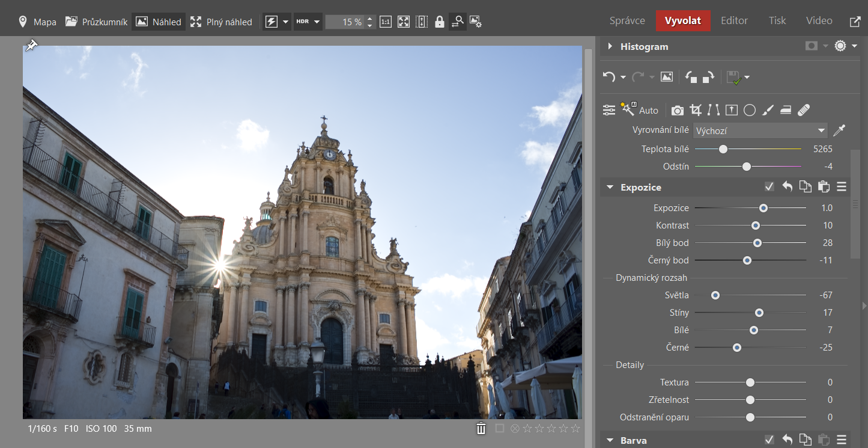Toggle the Expozice section checkbox

pos(769,187)
